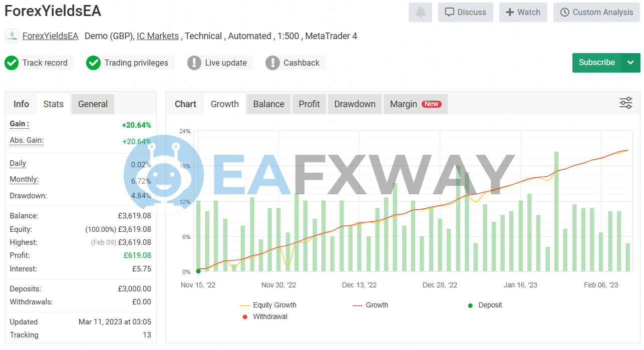Screen dimensions: 644x350
Task: Click the Daily stat label
Action: coord(18,164)
